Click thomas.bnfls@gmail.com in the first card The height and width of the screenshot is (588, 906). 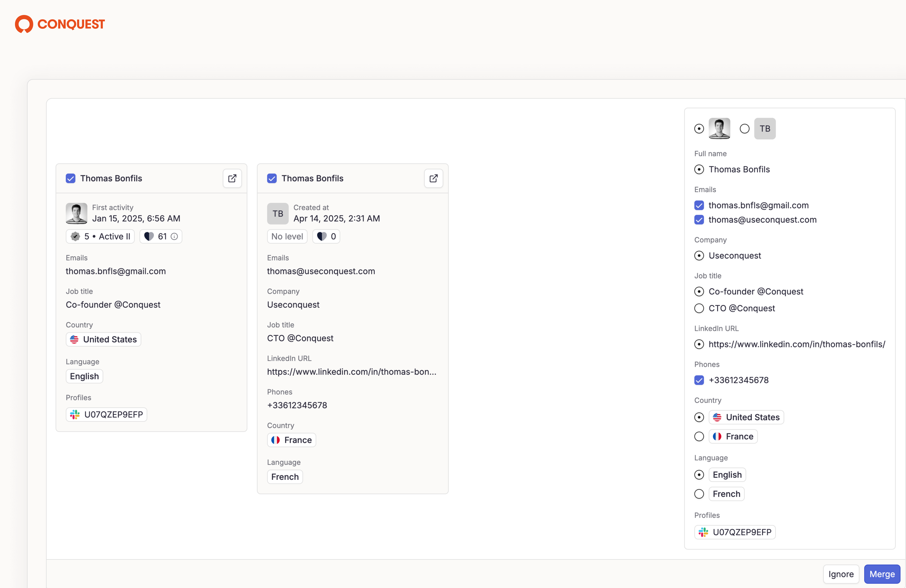[116, 271]
